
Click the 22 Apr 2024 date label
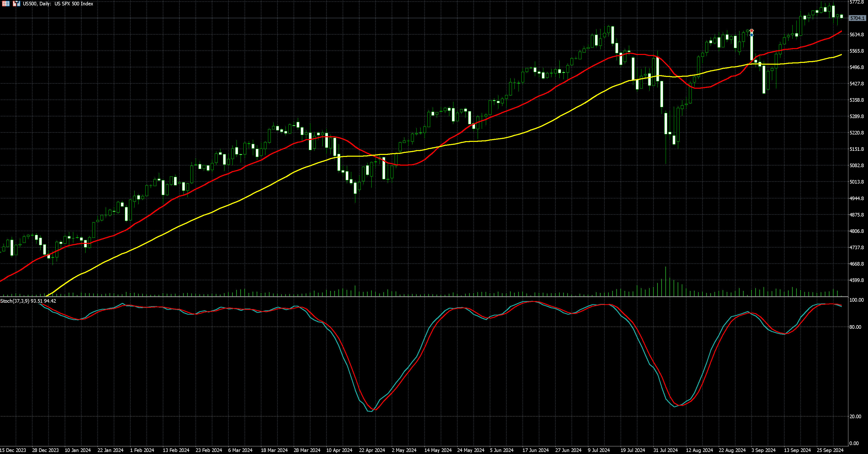(x=372, y=450)
